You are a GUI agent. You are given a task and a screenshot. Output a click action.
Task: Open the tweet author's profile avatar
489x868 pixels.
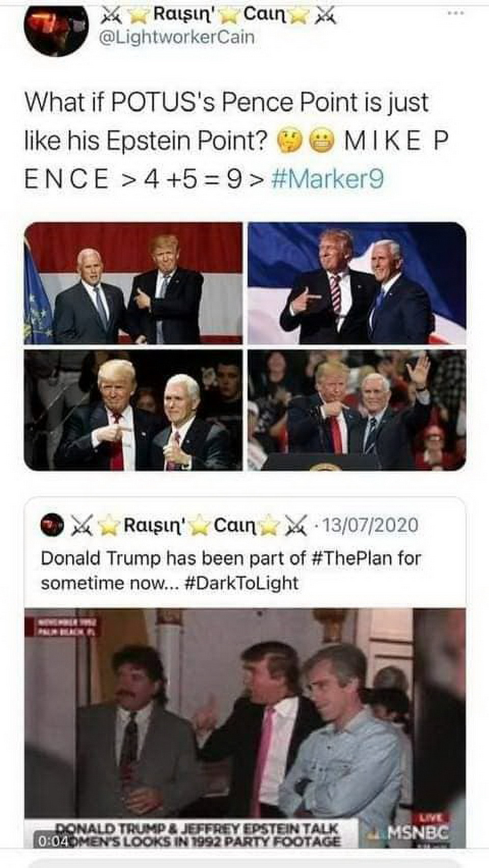tap(57, 29)
